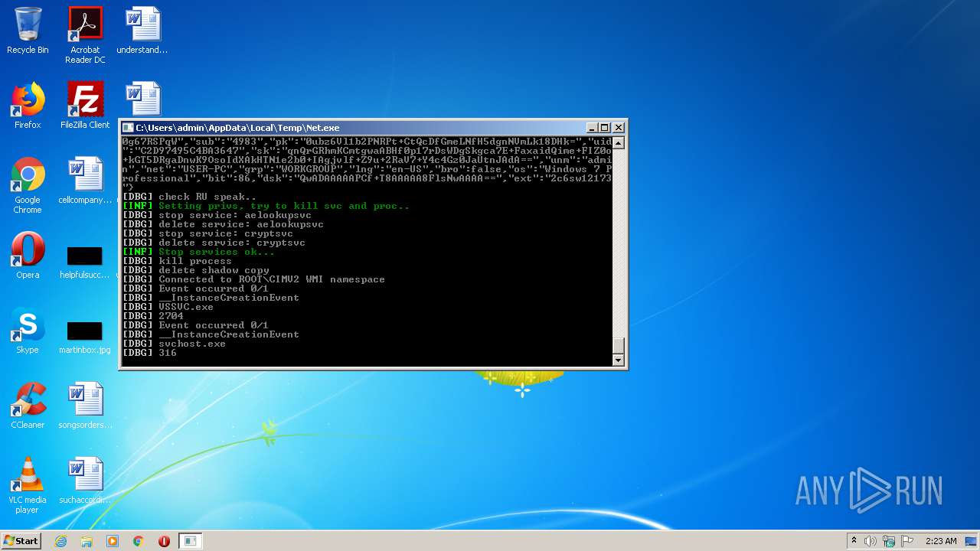This screenshot has height=551, width=980.
Task: Click the console scrollbar up arrow
Action: click(x=619, y=143)
